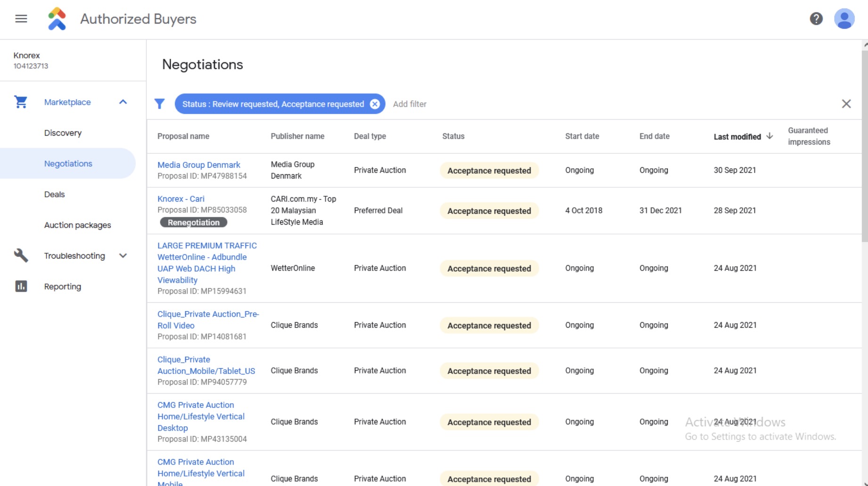Open the user account avatar
This screenshot has height=486, width=868.
point(844,19)
